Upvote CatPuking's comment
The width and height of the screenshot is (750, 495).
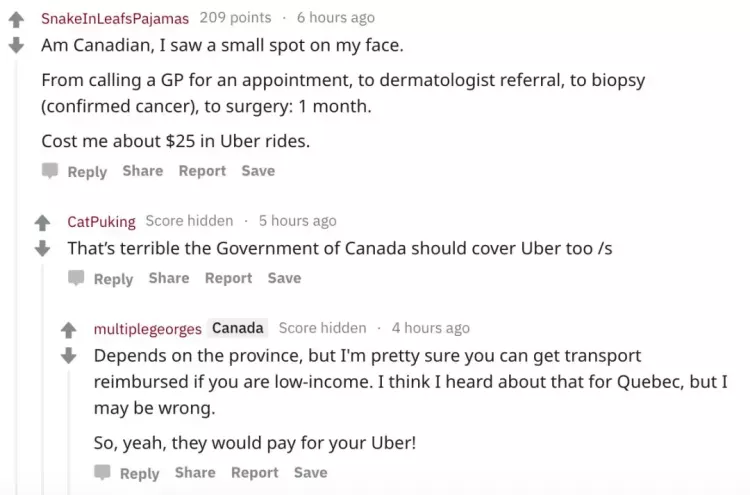[43, 222]
